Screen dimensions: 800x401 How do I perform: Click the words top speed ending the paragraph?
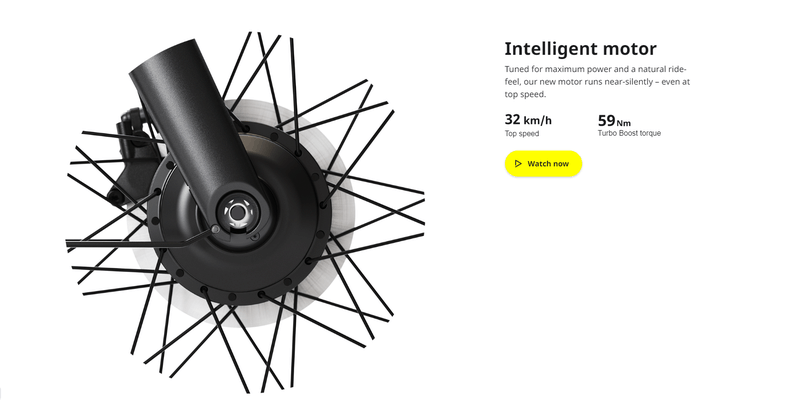(526, 94)
